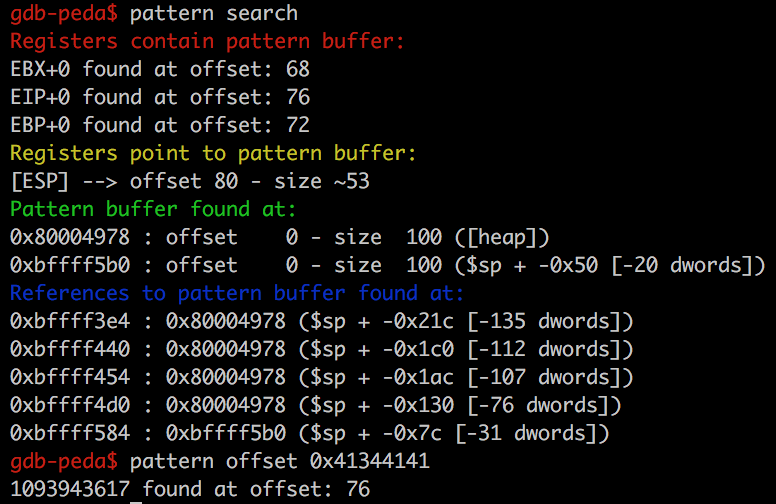Click the 'pattern search' command text
The image size is (776, 504).
[x=213, y=14]
